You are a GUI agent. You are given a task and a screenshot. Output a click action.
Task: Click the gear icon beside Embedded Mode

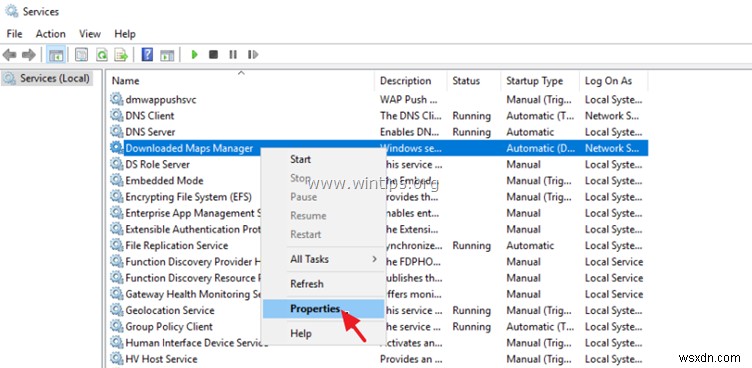116,180
